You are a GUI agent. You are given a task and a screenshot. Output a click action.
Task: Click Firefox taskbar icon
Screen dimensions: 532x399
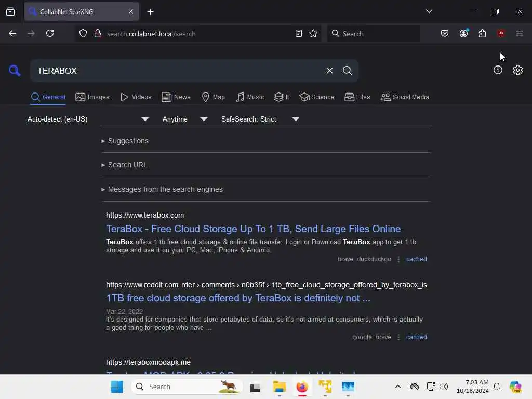(302, 387)
